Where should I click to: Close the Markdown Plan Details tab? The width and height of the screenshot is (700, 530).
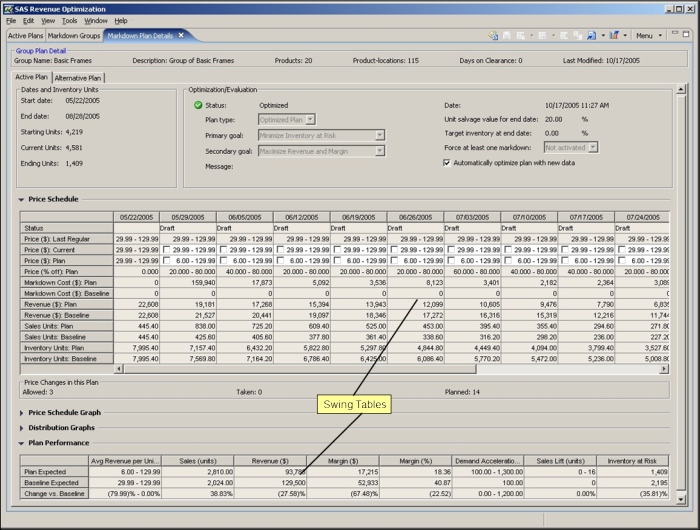(x=181, y=35)
